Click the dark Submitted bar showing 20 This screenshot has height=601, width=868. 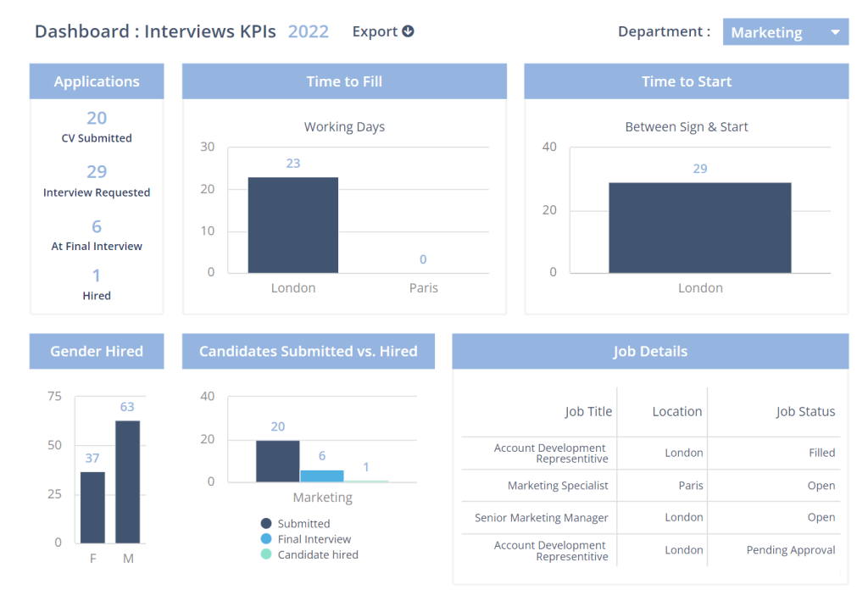(278, 461)
